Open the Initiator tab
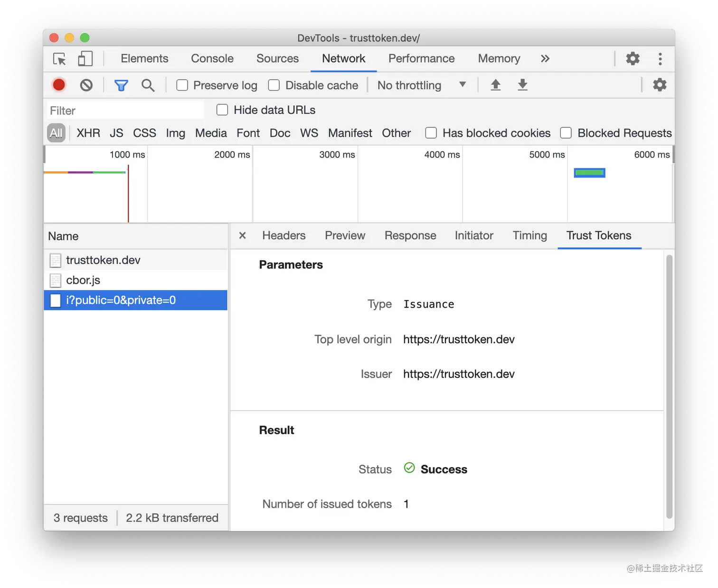 coord(474,235)
